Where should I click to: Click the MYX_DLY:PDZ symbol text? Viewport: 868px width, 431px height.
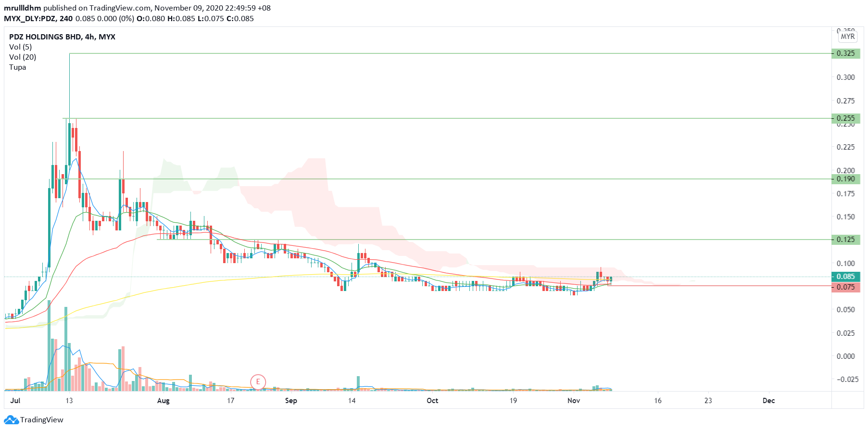point(30,19)
